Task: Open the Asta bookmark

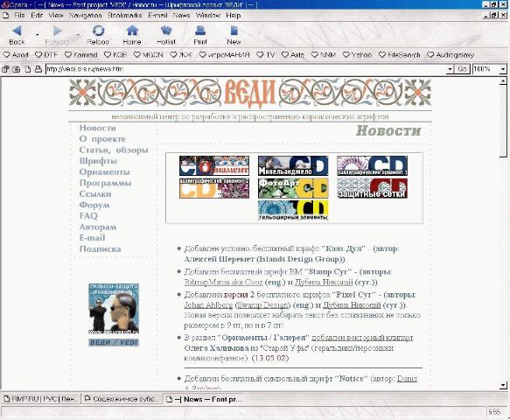Action: (x=293, y=55)
